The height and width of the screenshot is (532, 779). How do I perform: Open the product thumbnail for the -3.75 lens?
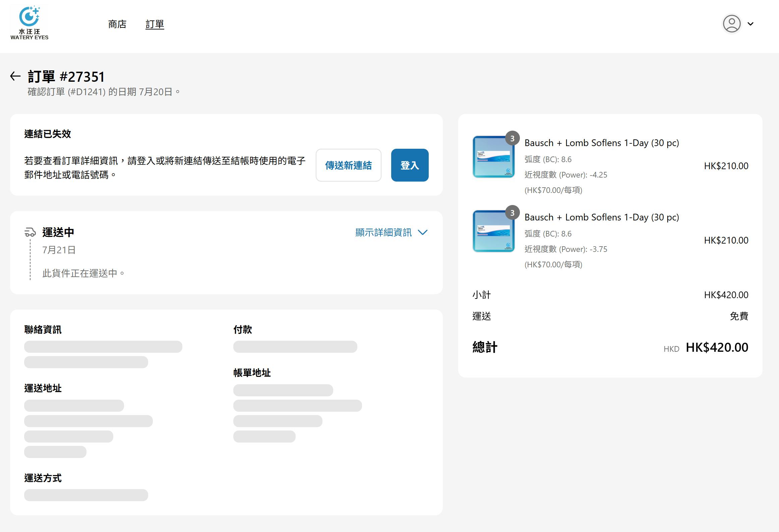[x=493, y=231]
